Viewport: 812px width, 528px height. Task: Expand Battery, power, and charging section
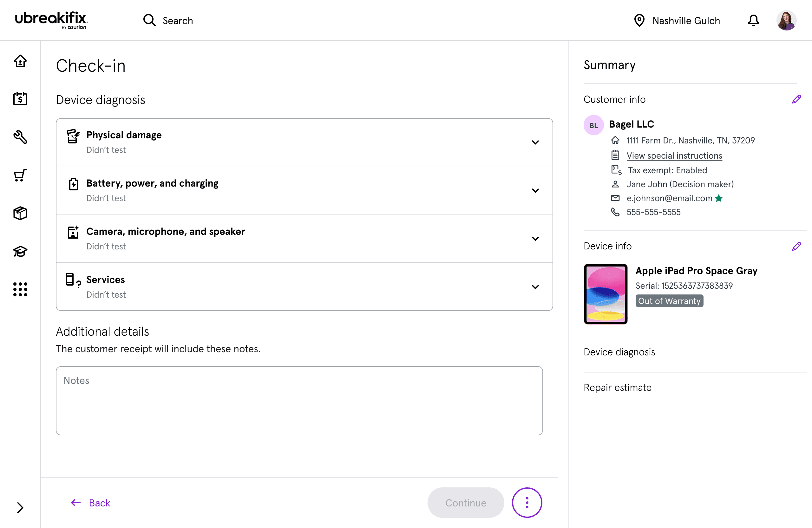(x=535, y=190)
